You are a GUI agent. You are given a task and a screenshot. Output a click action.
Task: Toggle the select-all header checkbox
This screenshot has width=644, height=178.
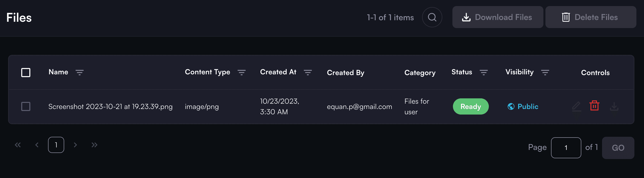(x=26, y=73)
